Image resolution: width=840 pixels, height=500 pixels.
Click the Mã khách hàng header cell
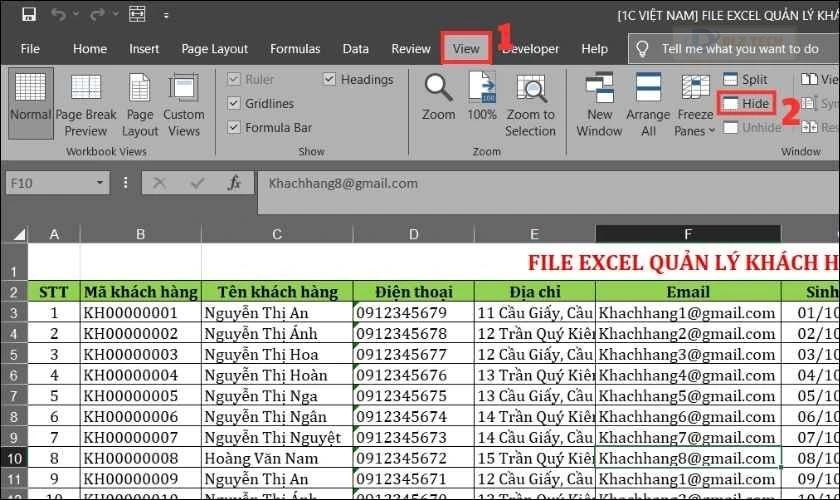click(141, 292)
